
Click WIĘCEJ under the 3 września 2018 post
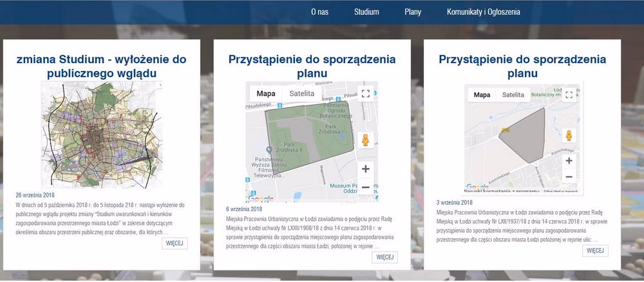[595, 250]
